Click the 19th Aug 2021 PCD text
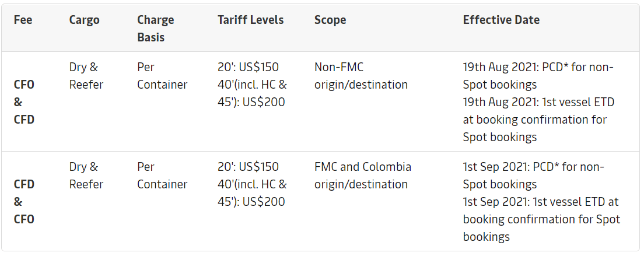 coord(538,76)
